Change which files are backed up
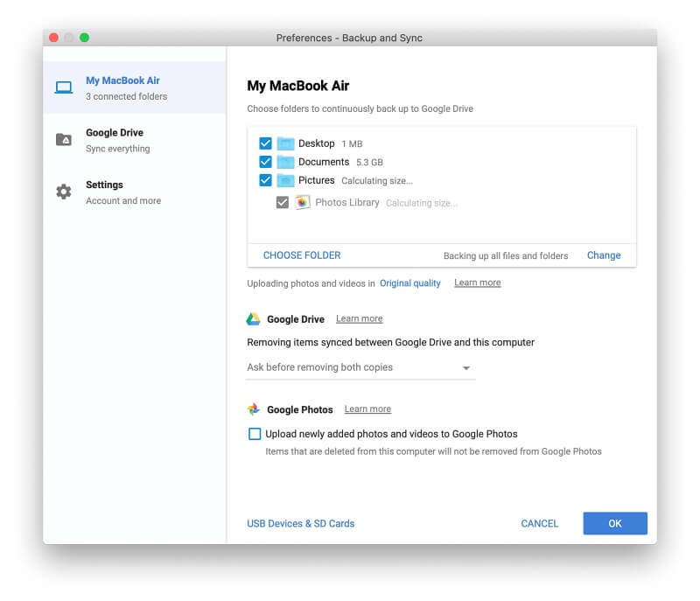 click(x=604, y=255)
